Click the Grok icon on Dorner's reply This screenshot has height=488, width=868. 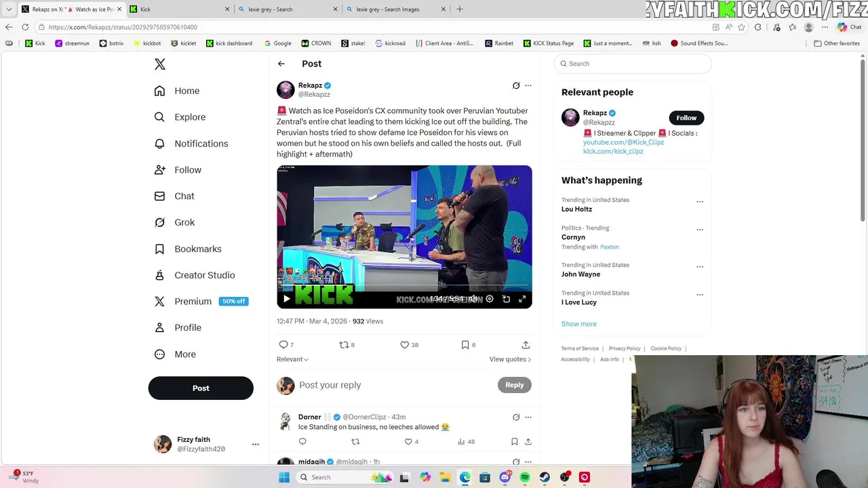(516, 418)
